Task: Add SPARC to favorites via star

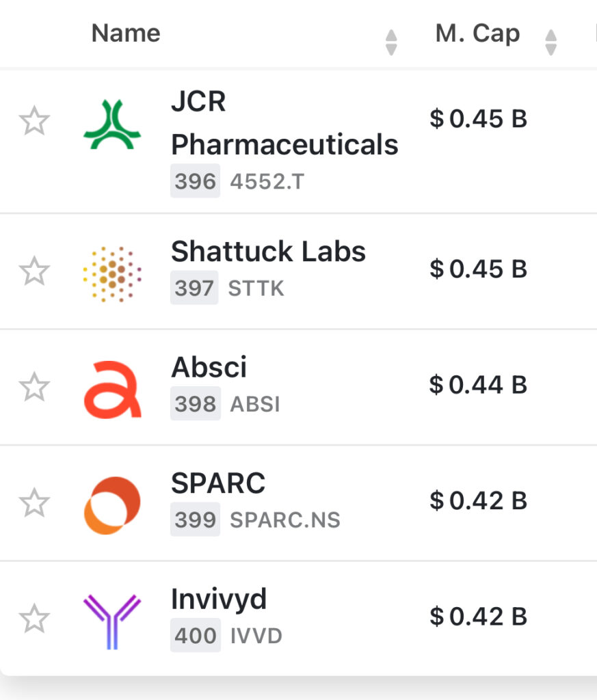Action: (x=34, y=504)
